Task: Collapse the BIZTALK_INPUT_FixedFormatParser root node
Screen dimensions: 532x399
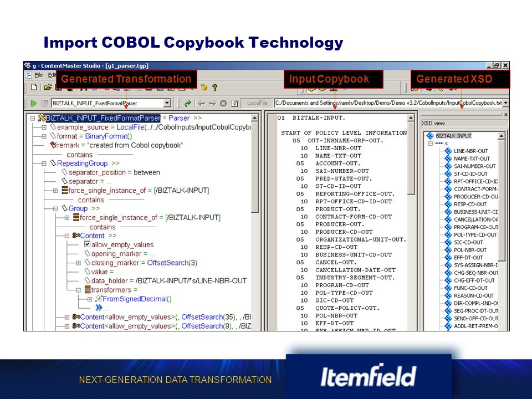Action: click(x=33, y=118)
